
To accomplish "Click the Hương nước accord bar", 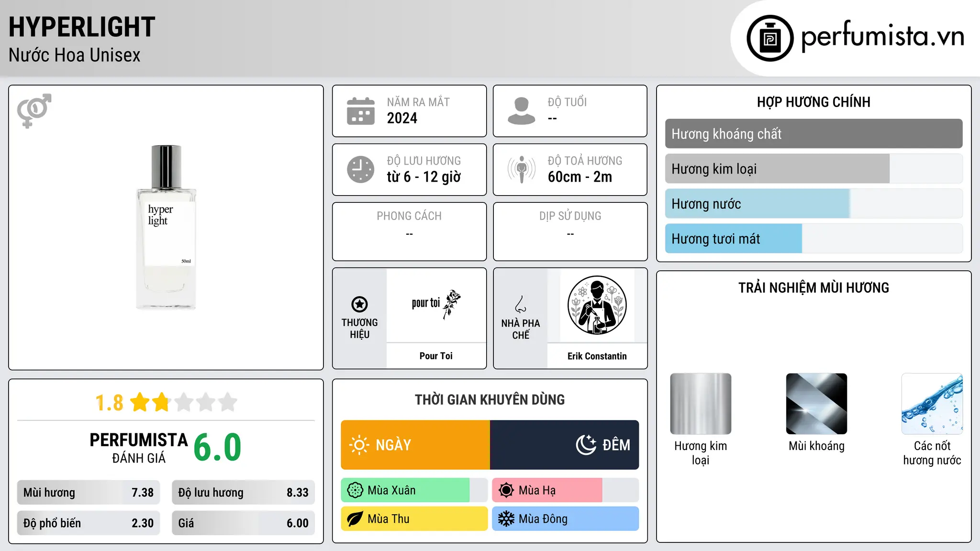I will pos(813,204).
